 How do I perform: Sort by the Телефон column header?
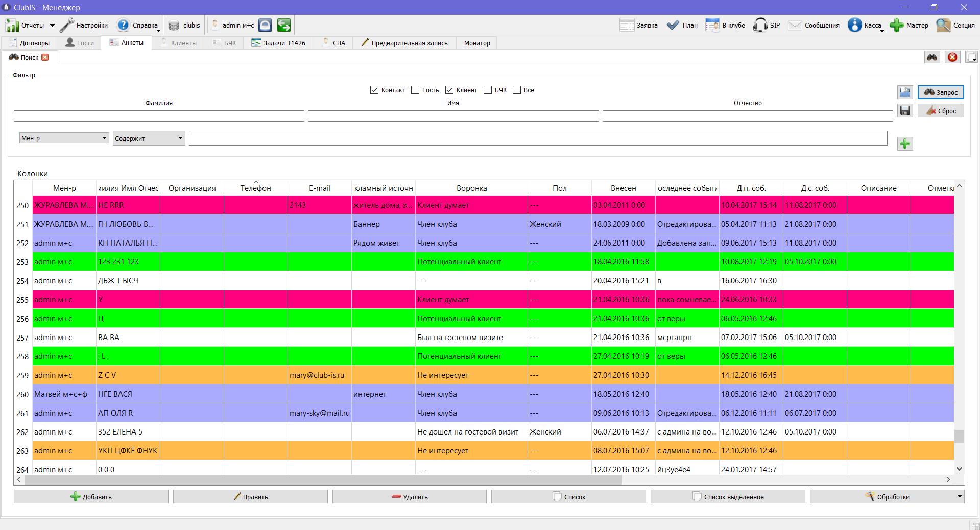point(256,188)
